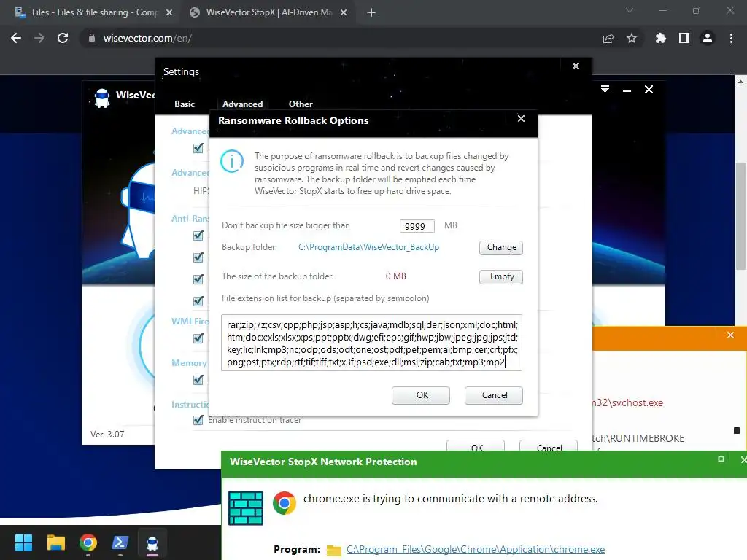The height and width of the screenshot is (560, 747).
Task: Open the Windows Start menu
Action: (x=23, y=542)
